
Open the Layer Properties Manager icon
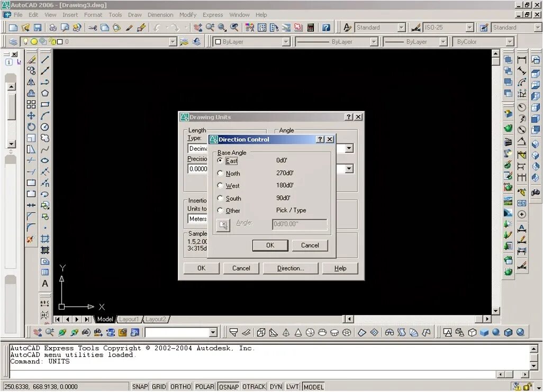(13, 42)
